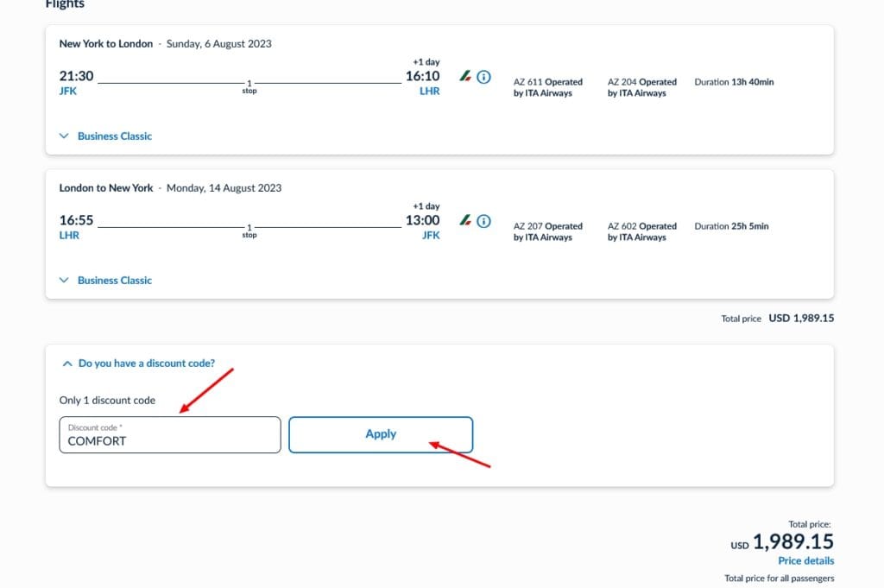Open the Price details link
This screenshot has height=588, width=884.
805,561
